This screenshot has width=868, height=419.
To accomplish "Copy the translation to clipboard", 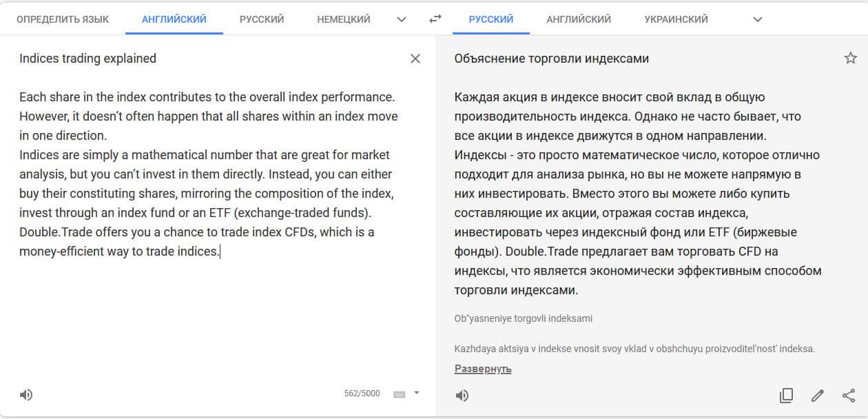I will [786, 395].
